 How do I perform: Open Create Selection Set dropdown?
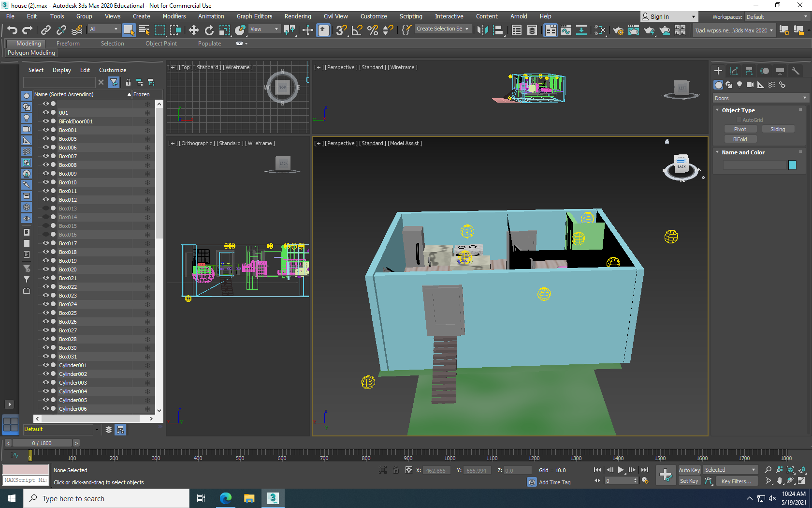443,29
